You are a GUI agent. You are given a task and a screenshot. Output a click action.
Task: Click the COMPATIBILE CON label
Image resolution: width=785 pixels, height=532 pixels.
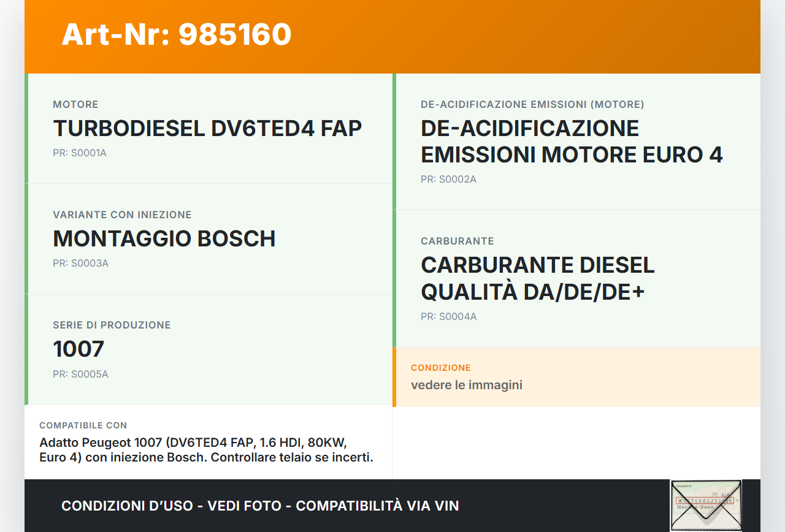click(83, 425)
